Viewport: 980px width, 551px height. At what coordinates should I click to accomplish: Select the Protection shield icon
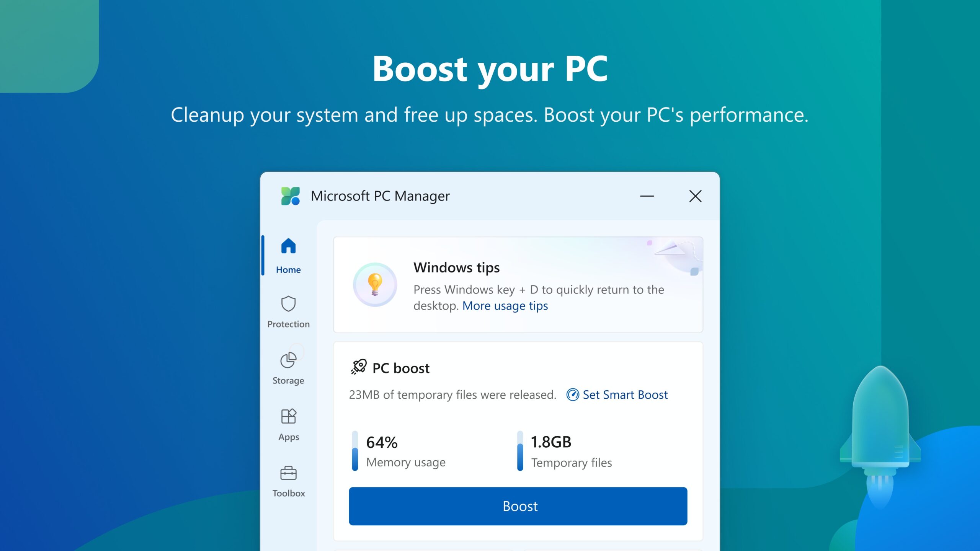[x=288, y=304]
